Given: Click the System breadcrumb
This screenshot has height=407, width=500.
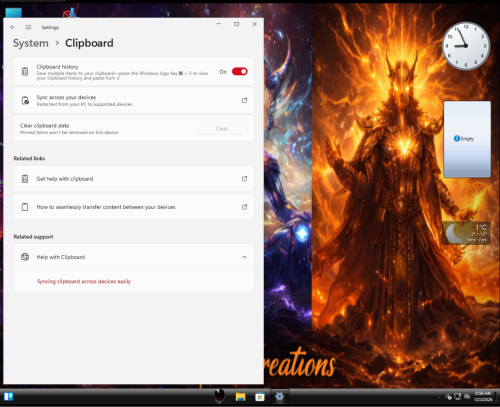Looking at the screenshot, I should [31, 43].
